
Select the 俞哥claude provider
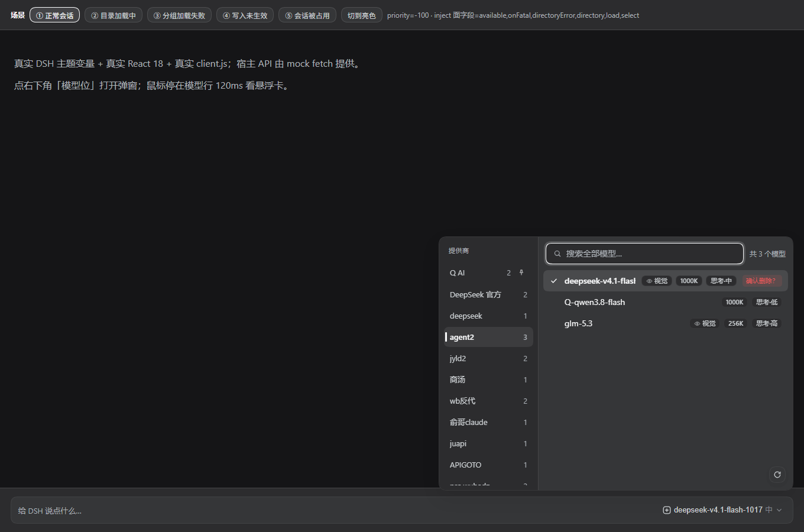tap(488, 422)
